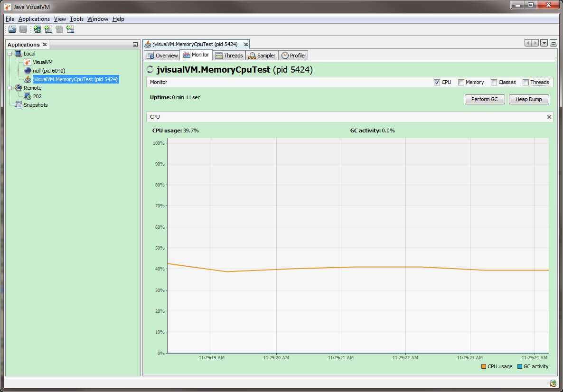Click the Perform GC button
The image size is (563, 392).
pos(484,99)
